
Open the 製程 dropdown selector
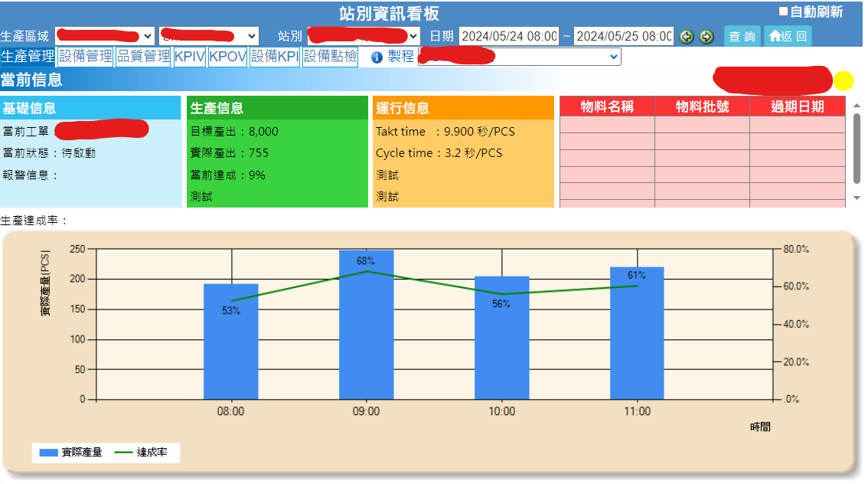520,57
